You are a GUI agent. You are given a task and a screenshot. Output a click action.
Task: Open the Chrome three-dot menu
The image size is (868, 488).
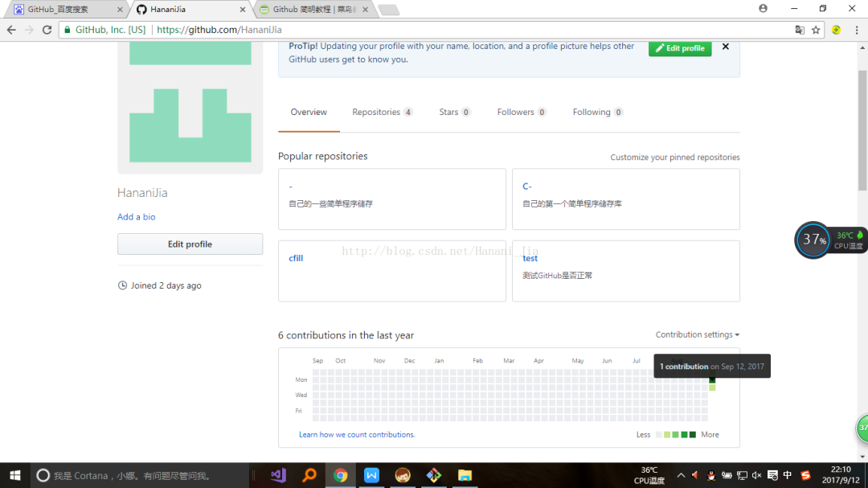[x=857, y=30]
